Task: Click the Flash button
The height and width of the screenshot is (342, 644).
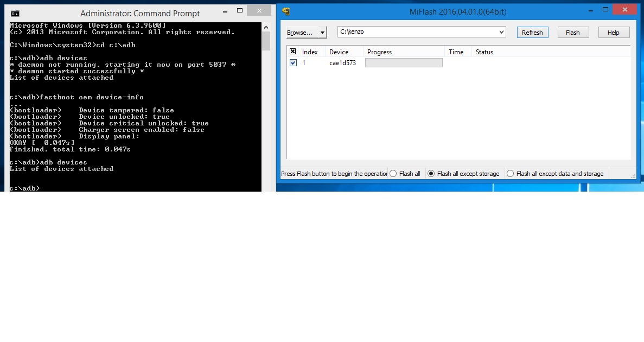Action: (x=572, y=33)
